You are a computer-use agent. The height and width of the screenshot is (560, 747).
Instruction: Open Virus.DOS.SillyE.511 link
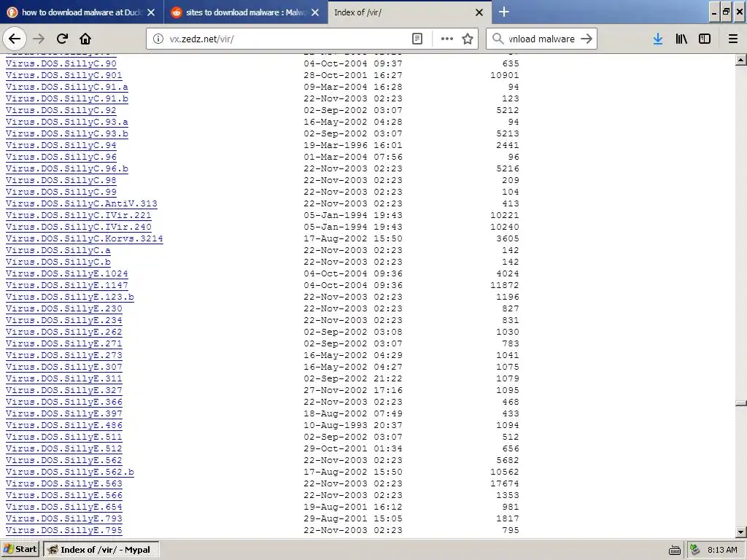(64, 437)
